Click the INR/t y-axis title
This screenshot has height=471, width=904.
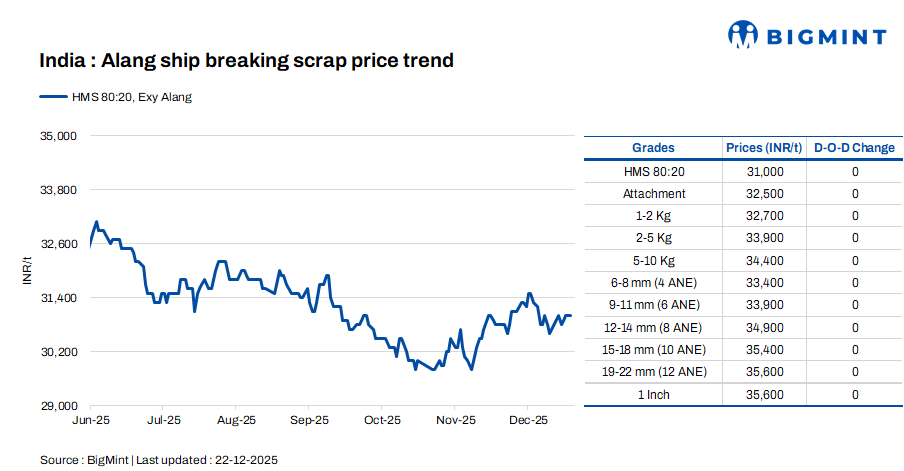tap(27, 270)
